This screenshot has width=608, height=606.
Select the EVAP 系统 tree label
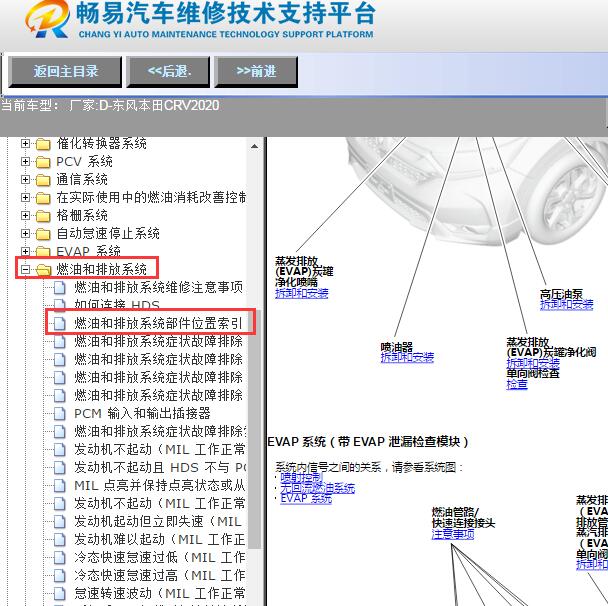[x=88, y=251]
